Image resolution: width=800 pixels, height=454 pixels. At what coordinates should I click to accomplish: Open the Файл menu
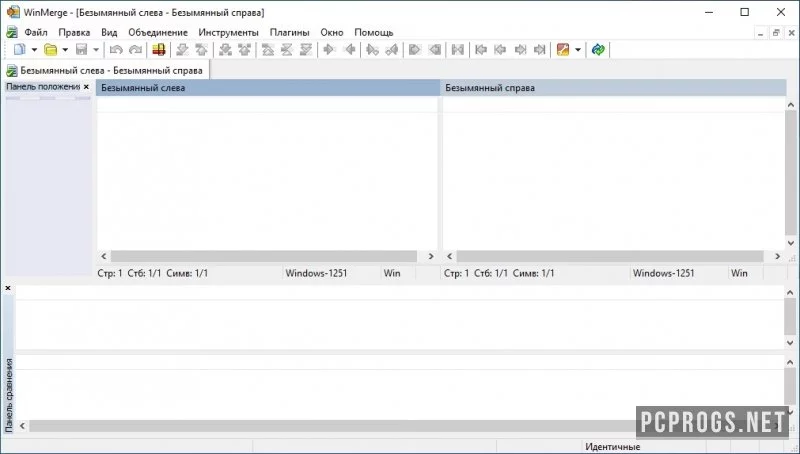(36, 32)
